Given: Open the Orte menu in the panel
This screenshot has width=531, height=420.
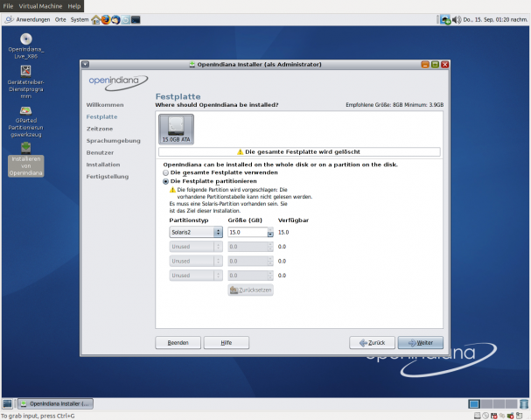Looking at the screenshot, I should (60, 18).
